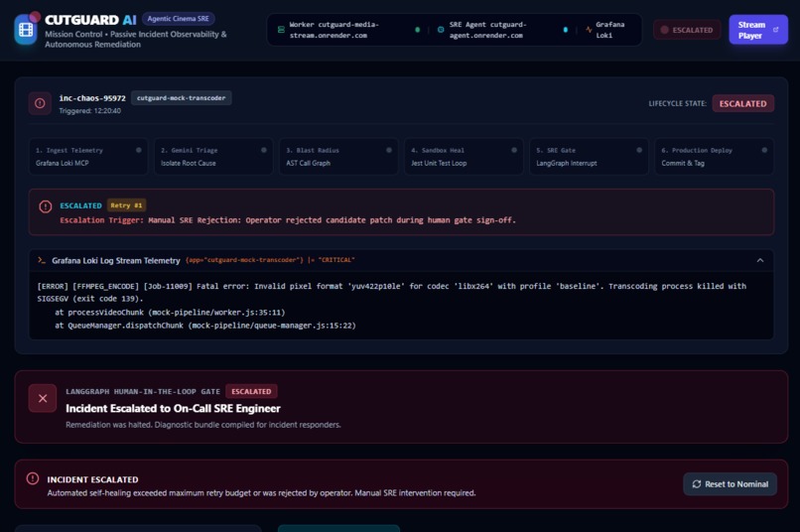Click the status dot on SRE Gate step
This screenshot has width=800, height=532.
coord(639,150)
